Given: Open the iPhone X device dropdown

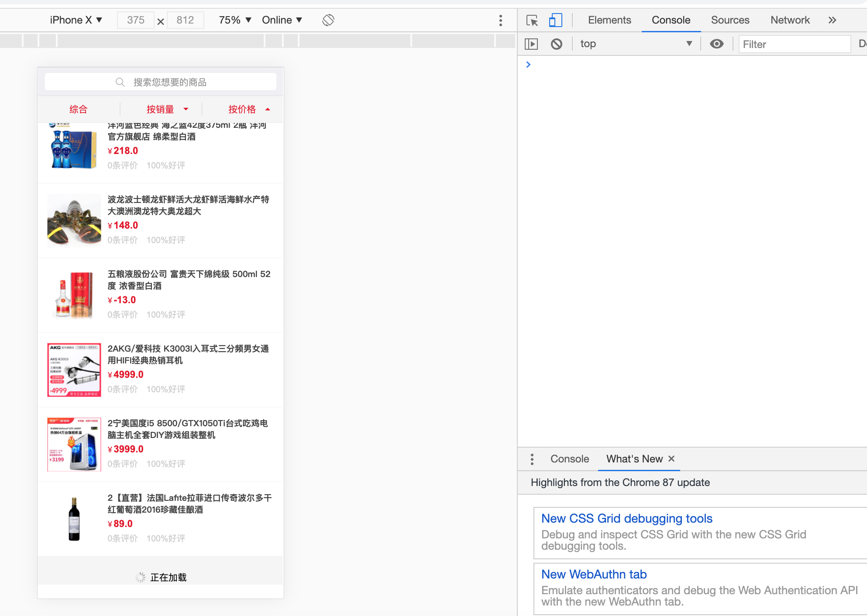Looking at the screenshot, I should [76, 20].
